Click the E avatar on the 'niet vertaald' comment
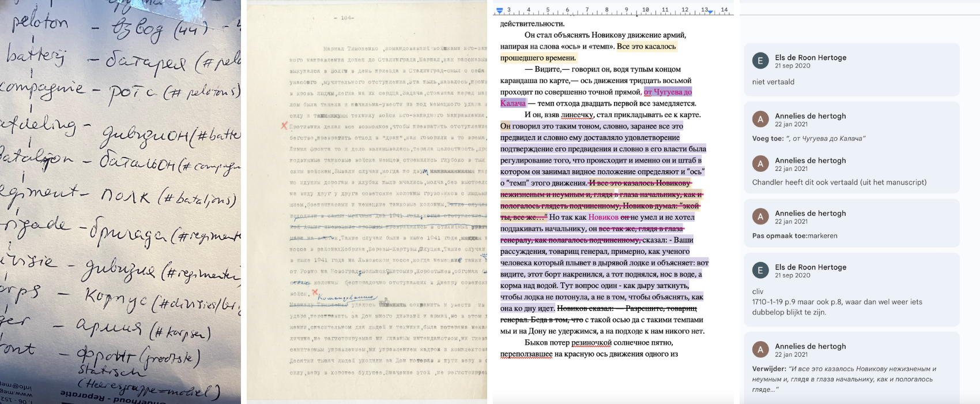 [x=760, y=61]
